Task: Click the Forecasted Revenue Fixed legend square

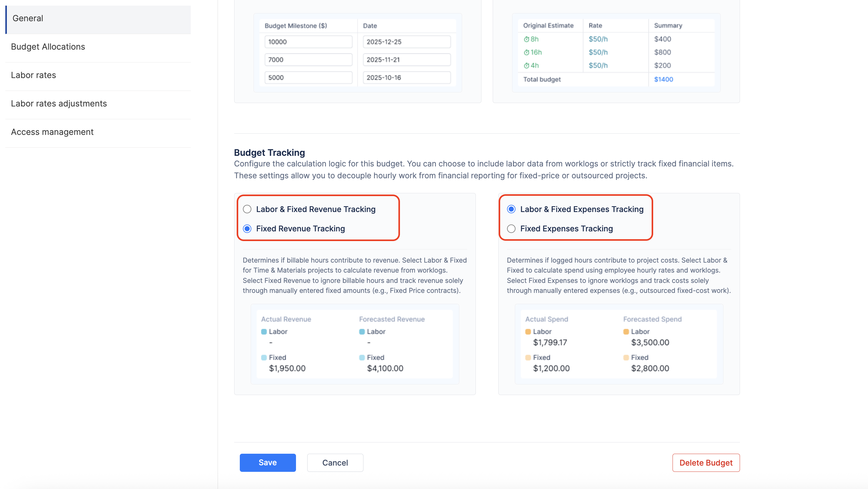Action: pyautogui.click(x=362, y=357)
